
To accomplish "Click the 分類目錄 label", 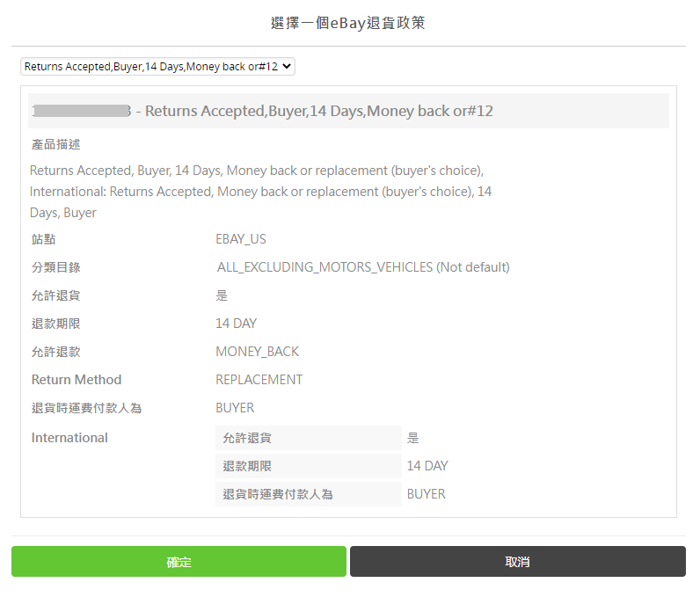I will 55,267.
